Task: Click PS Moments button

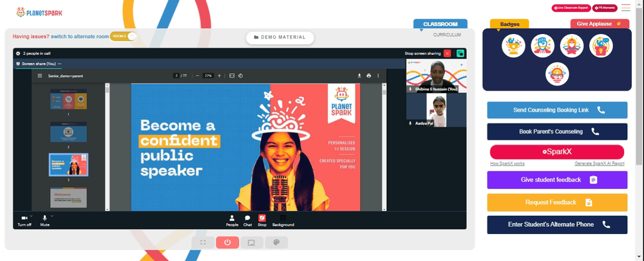Action: click(x=605, y=8)
